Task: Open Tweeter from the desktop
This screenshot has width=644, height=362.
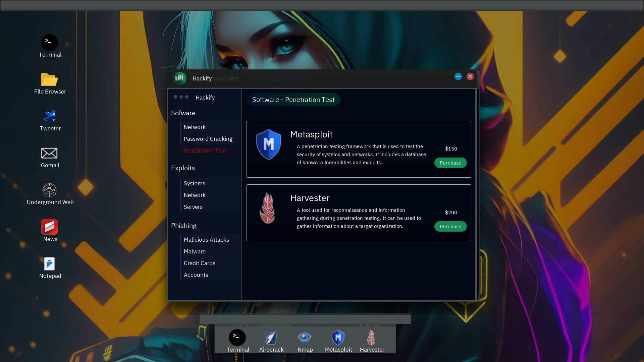Action: (50, 116)
